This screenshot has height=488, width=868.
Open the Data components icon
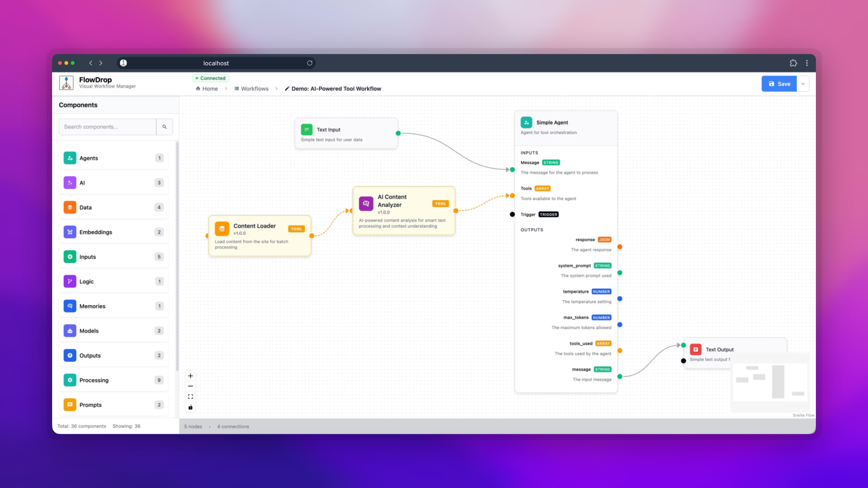click(x=69, y=207)
